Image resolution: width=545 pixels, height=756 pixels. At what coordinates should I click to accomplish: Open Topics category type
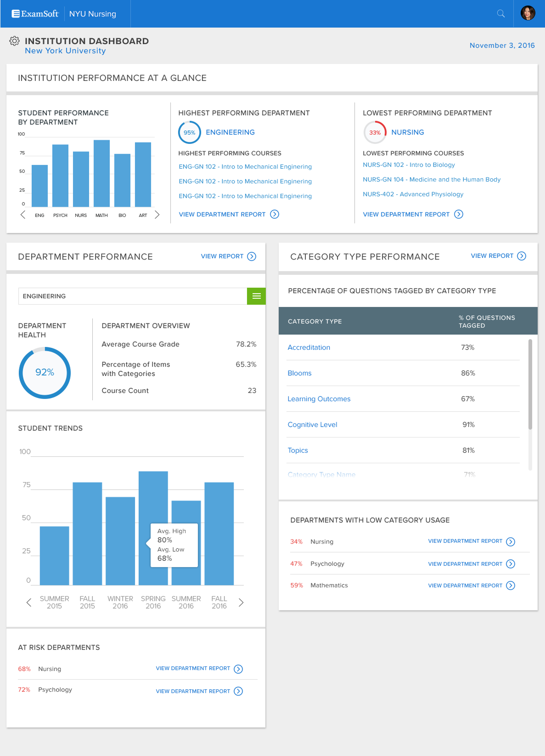coord(297,450)
